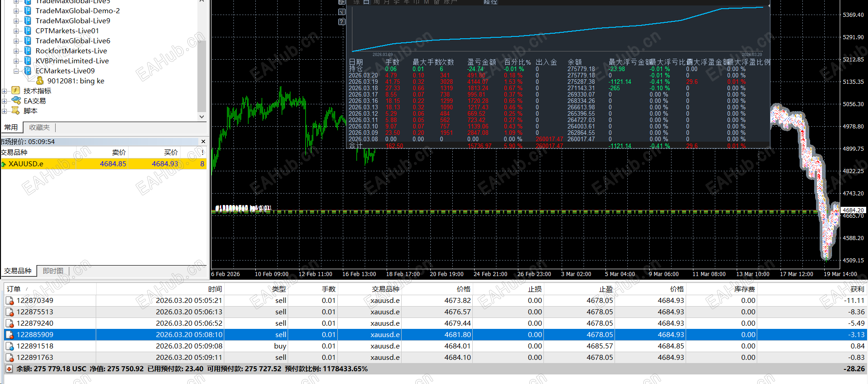The width and height of the screenshot is (868, 384).
Task: Click the order icon for order 122875513
Action: 10,312
